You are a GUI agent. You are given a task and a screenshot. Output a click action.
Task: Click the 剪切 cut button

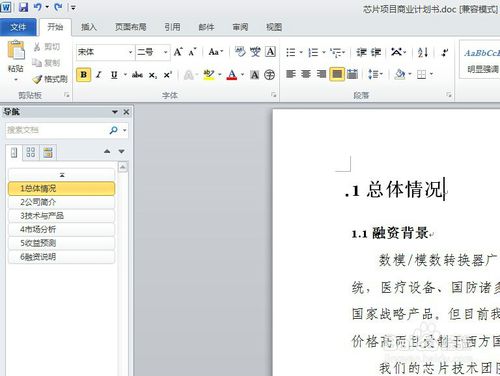47,47
